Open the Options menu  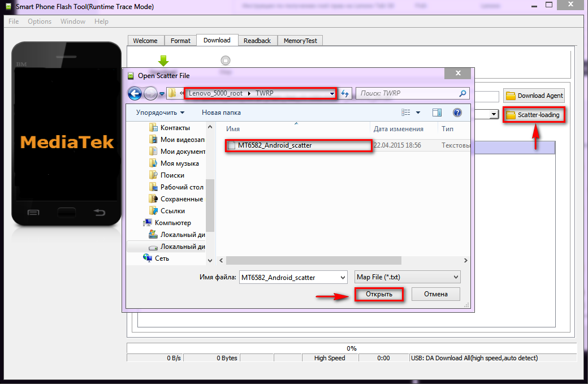pos(40,21)
